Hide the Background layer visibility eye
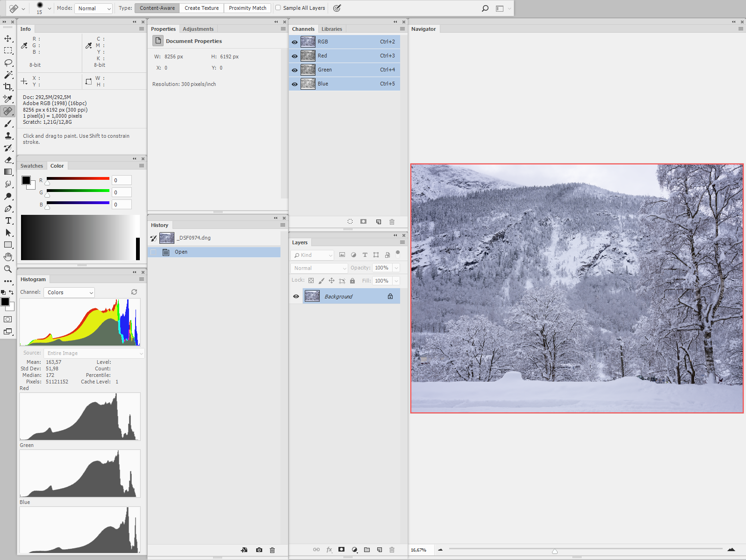 coord(296,297)
